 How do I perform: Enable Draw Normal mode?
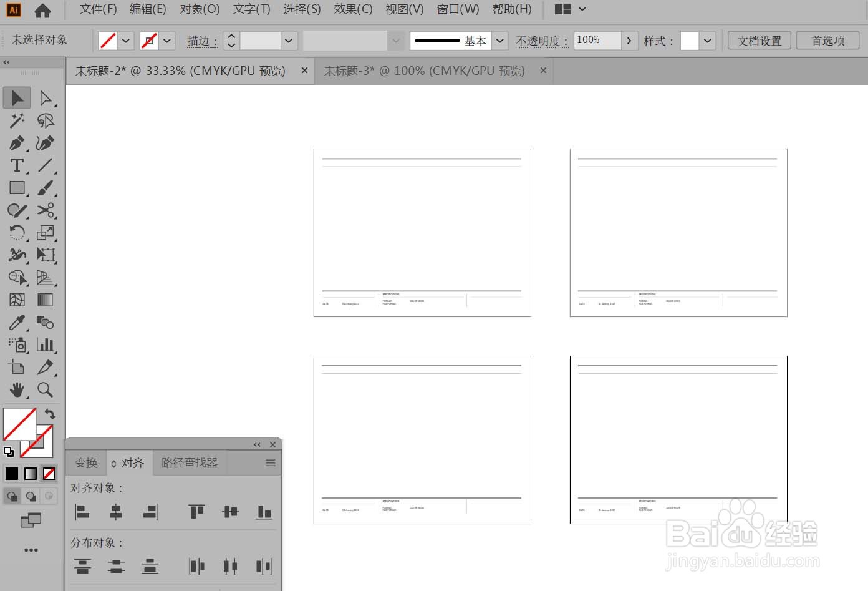(x=12, y=496)
